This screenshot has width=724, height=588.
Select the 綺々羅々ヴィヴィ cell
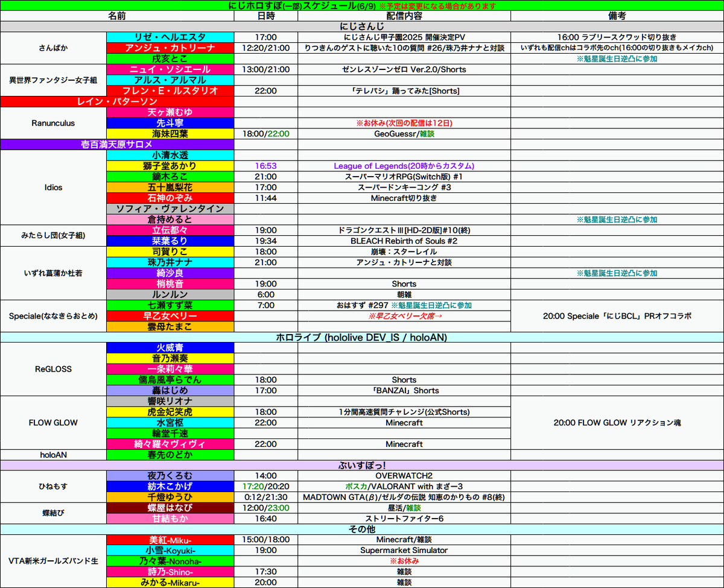tap(170, 444)
